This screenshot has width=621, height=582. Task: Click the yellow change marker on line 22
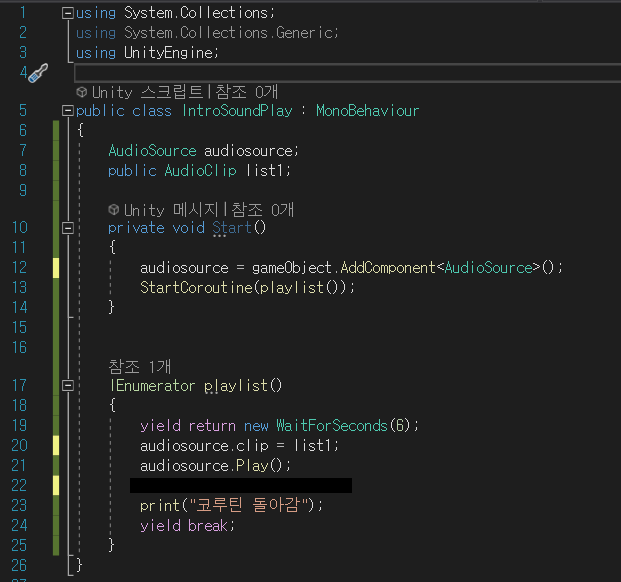tap(56, 485)
